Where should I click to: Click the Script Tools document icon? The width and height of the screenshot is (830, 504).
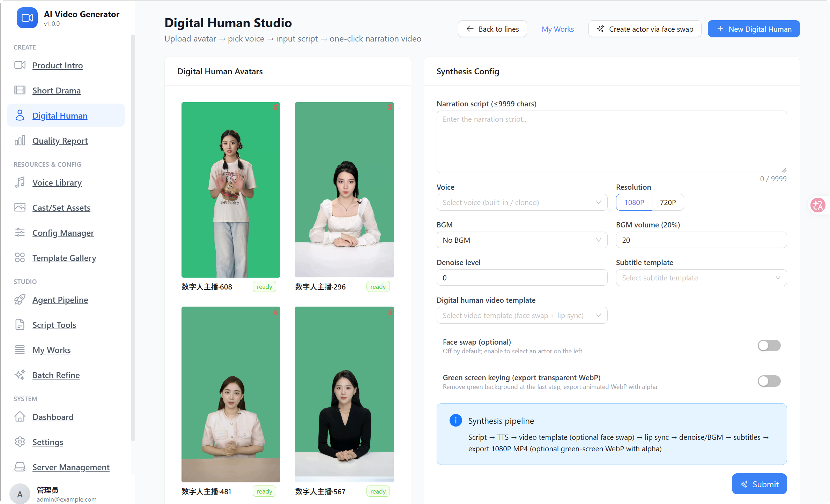(x=20, y=325)
